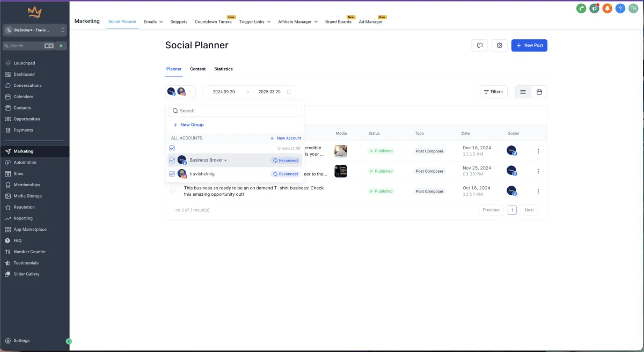Click New Account link
Viewport: 644px width, 352px height.
pos(286,138)
